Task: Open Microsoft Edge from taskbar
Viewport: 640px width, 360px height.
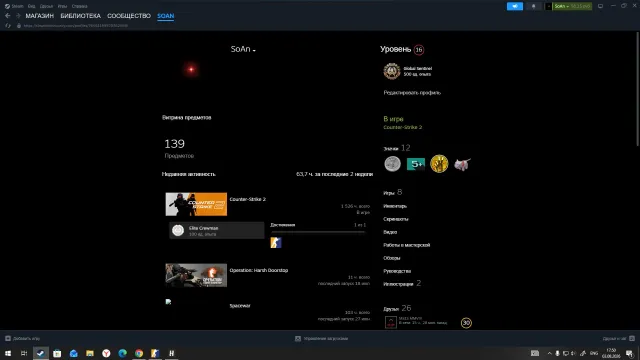Action: pos(122,353)
